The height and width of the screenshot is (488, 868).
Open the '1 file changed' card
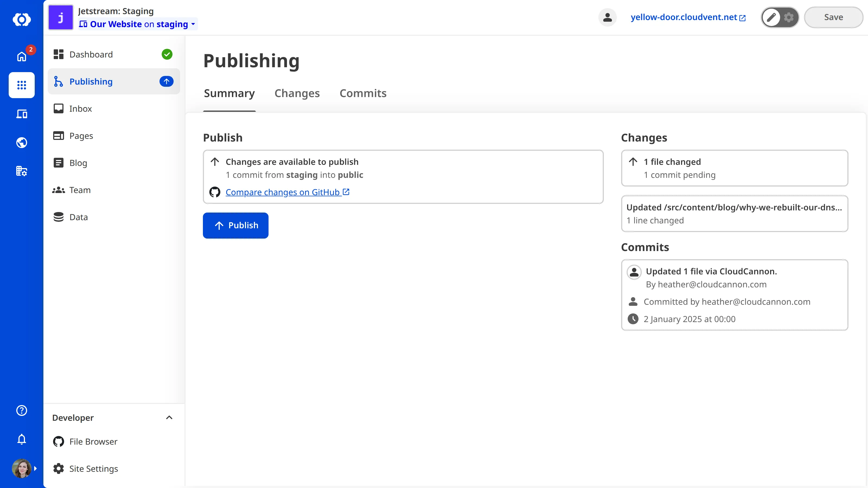[x=735, y=168]
